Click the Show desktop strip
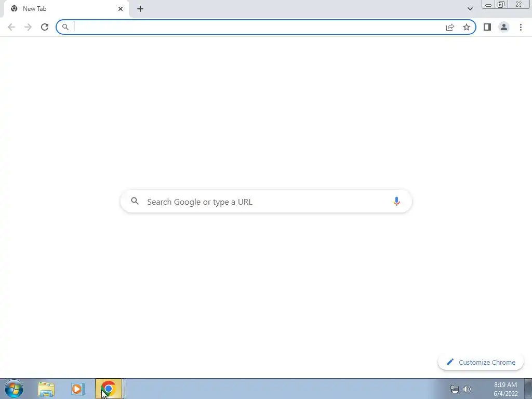The height and width of the screenshot is (399, 532). [528, 389]
